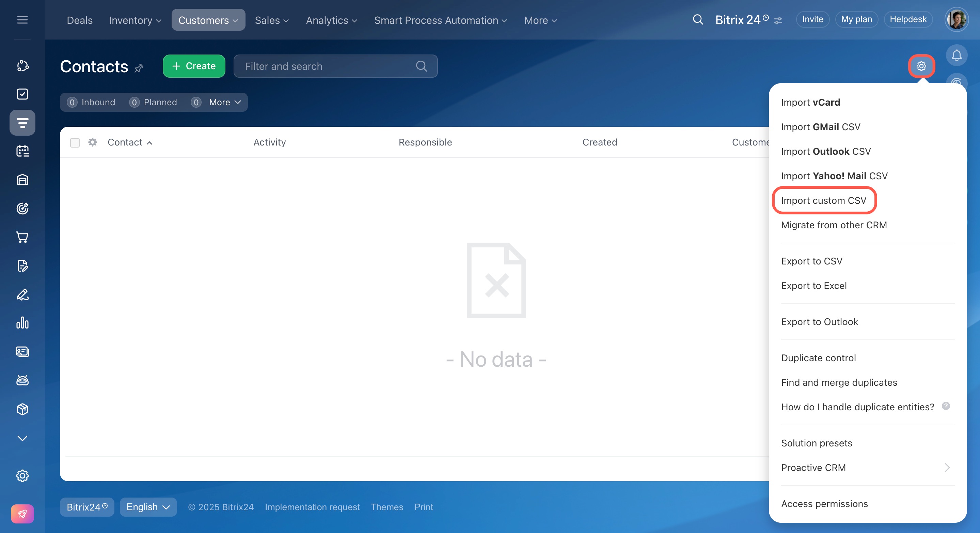Open the hamburger menu icon
This screenshot has width=980, height=533.
point(22,20)
